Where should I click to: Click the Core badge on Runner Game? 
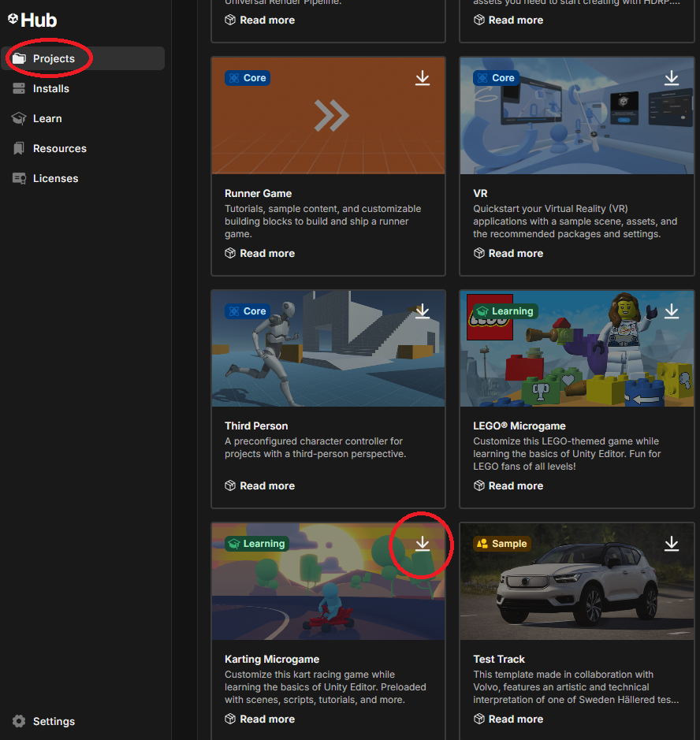tap(248, 78)
